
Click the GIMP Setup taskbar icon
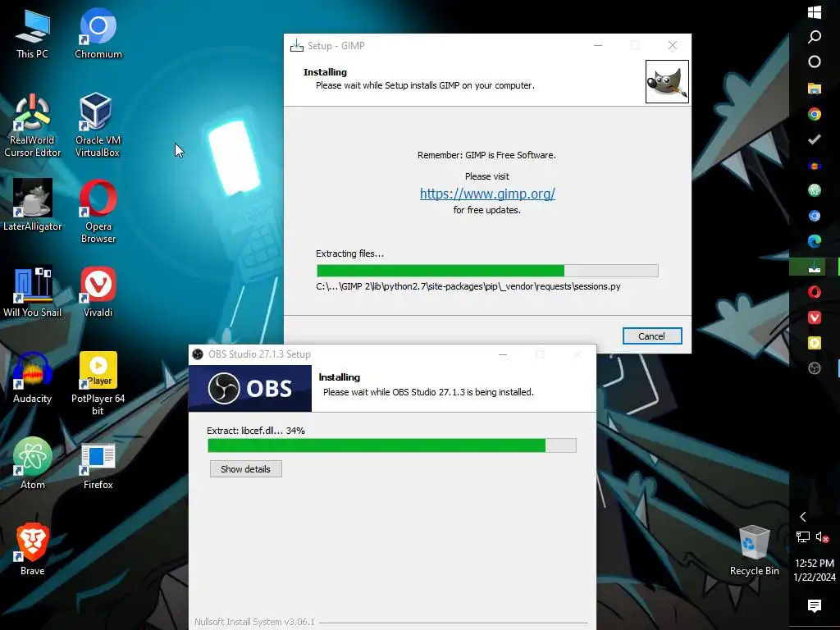(815, 267)
